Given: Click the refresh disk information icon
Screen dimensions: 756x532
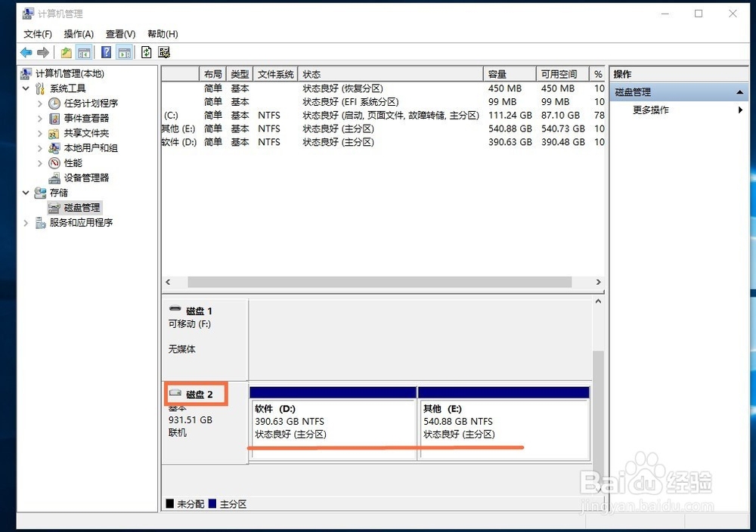Looking at the screenshot, I should click(145, 51).
